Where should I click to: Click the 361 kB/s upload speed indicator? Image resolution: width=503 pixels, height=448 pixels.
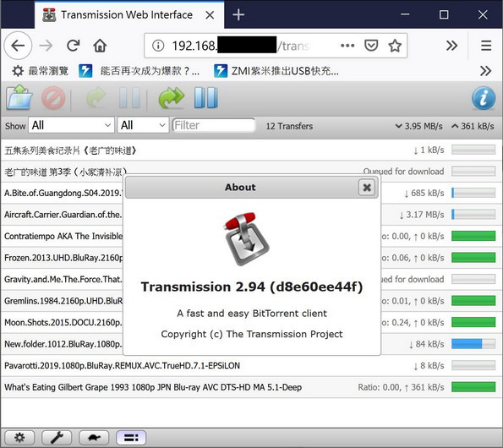473,126
